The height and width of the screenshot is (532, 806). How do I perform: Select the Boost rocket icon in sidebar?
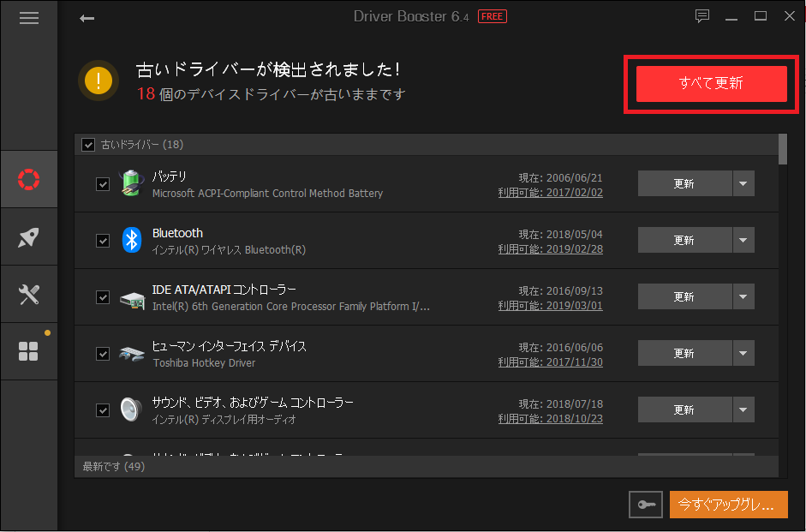[x=28, y=236]
